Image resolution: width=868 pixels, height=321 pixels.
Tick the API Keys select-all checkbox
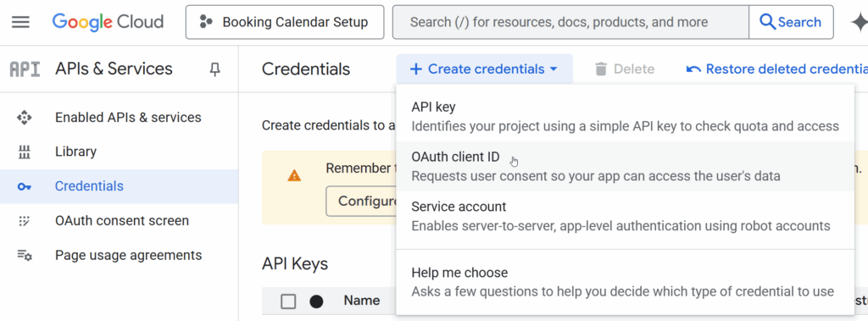(288, 301)
